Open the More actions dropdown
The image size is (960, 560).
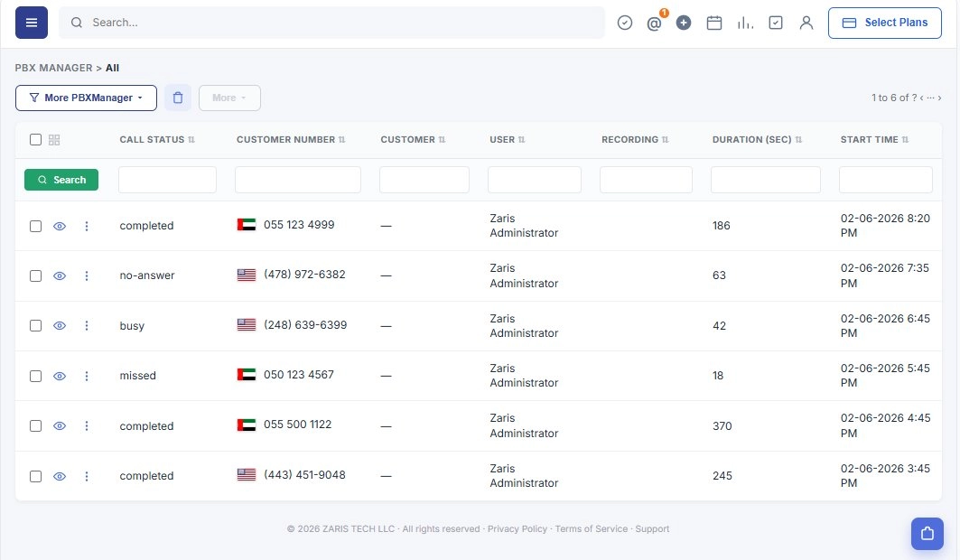click(x=229, y=98)
